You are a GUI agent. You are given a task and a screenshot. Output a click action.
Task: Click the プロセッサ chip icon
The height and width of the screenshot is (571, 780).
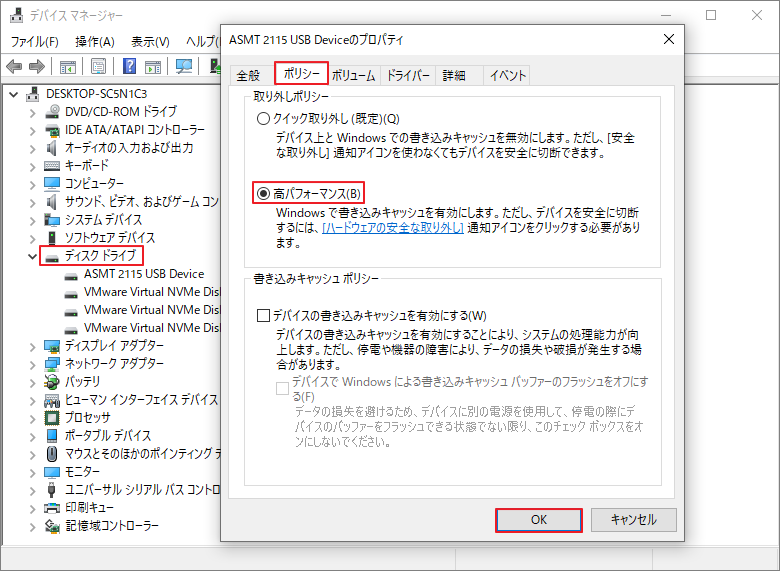coord(52,417)
